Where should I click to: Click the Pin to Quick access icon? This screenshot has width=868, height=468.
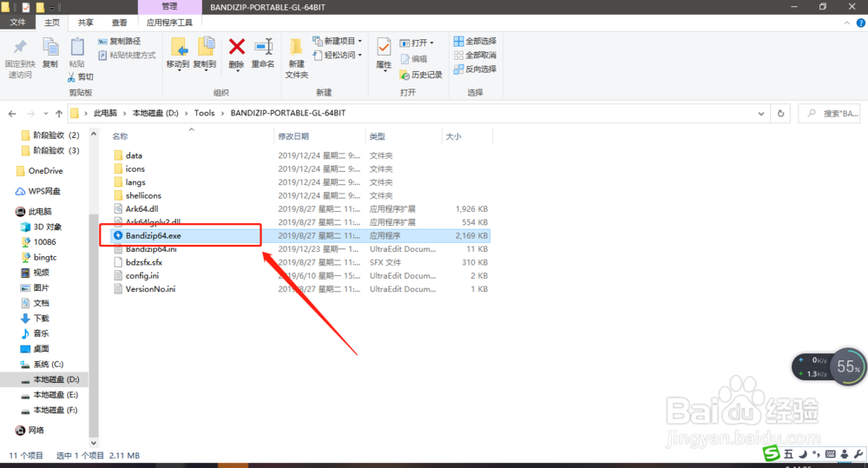click(x=20, y=48)
